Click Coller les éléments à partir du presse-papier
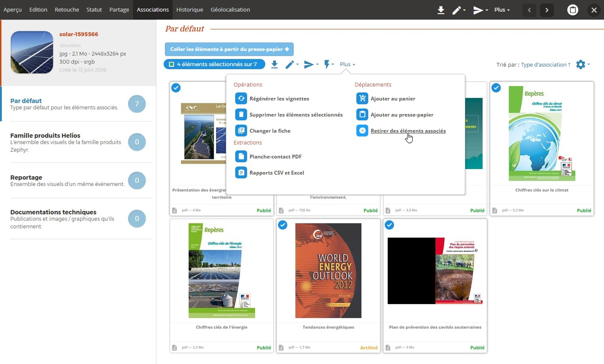Image resolution: width=604 pixels, height=364 pixels. [x=229, y=49]
